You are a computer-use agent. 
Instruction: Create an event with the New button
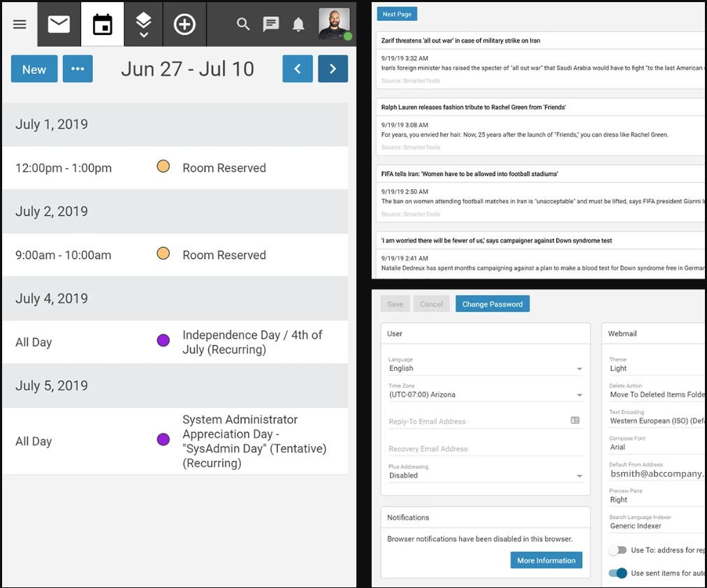pos(34,68)
